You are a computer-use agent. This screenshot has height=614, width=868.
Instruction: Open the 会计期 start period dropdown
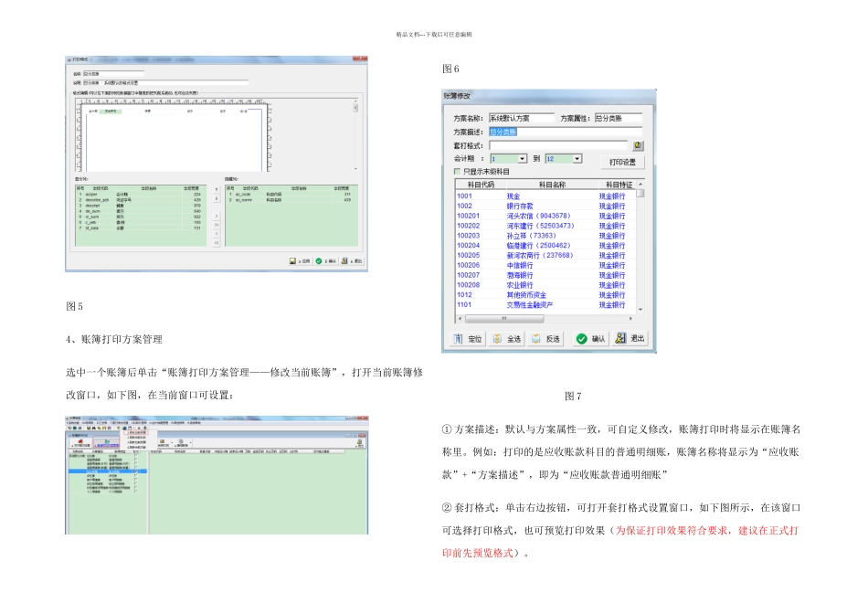522,159
